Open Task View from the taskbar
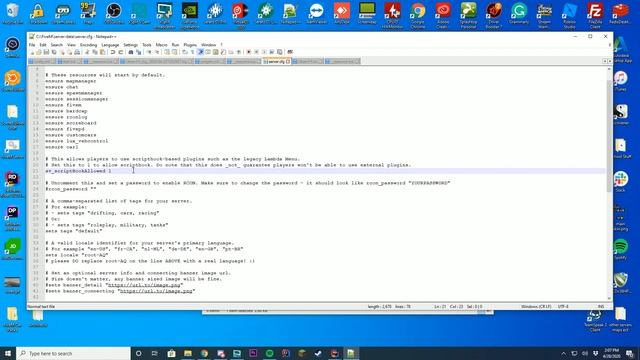This screenshot has width=640, height=360. pyautogui.click(x=155, y=353)
